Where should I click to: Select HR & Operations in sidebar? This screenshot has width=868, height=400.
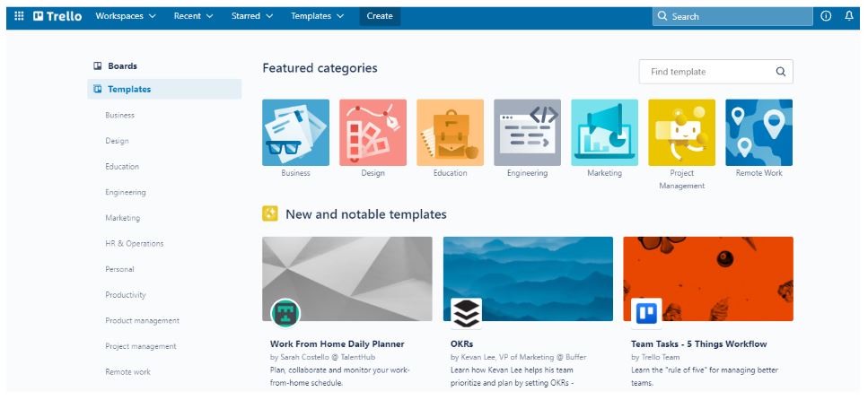[134, 244]
